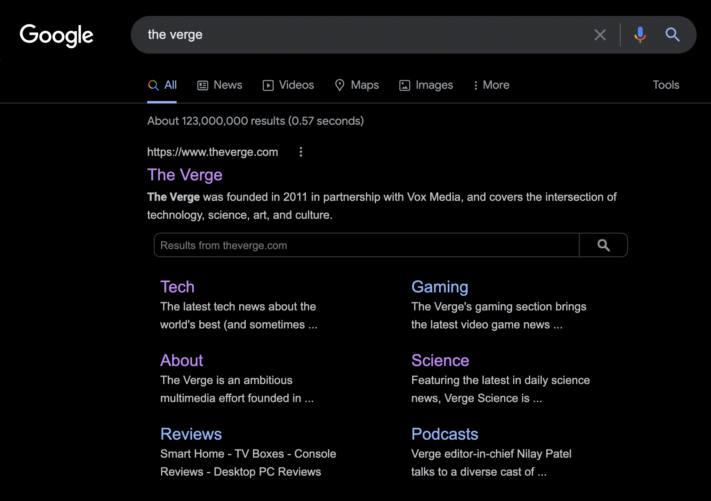Image resolution: width=711 pixels, height=501 pixels.
Task: Open the Gaming sitelink
Action: [439, 287]
